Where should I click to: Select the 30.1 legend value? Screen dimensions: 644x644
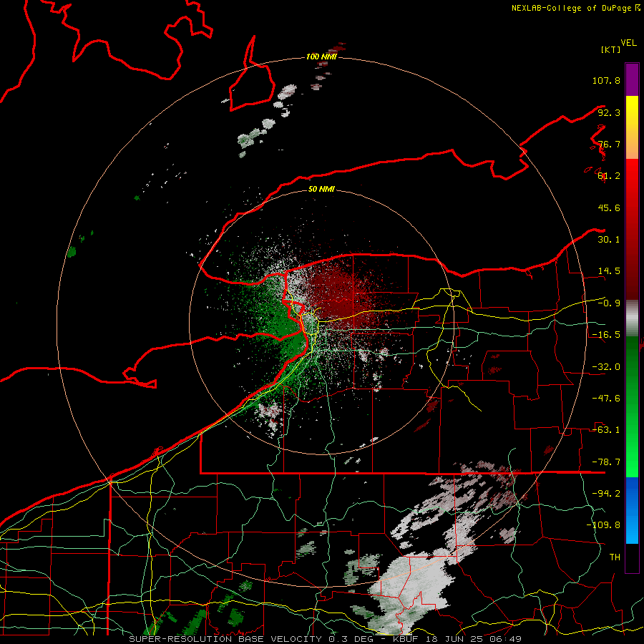[609, 240]
